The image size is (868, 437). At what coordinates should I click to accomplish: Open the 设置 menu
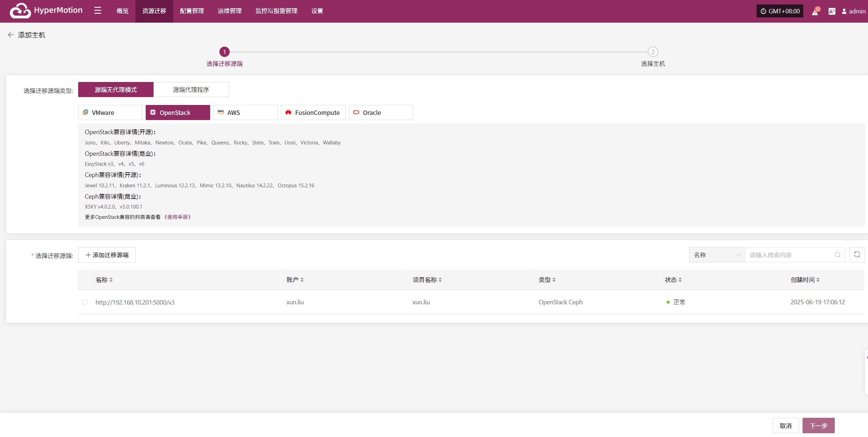click(x=317, y=11)
